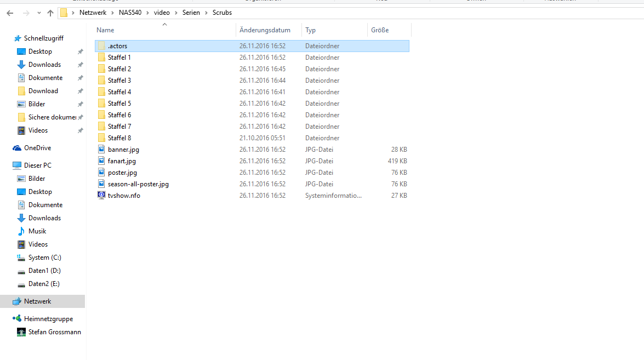Click the address bar folder icon

coord(64,13)
